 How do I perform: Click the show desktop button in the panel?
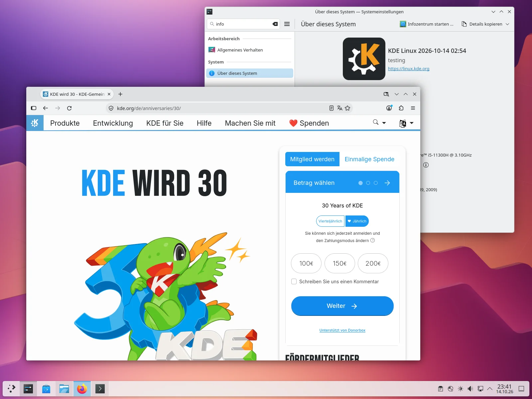coord(521,389)
